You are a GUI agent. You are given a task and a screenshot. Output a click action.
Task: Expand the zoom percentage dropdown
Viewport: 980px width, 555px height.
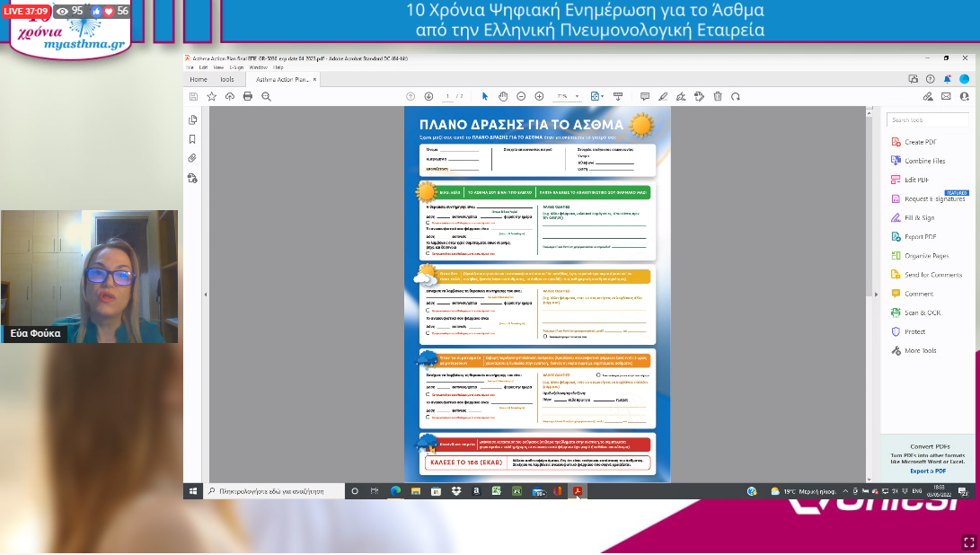click(x=577, y=96)
